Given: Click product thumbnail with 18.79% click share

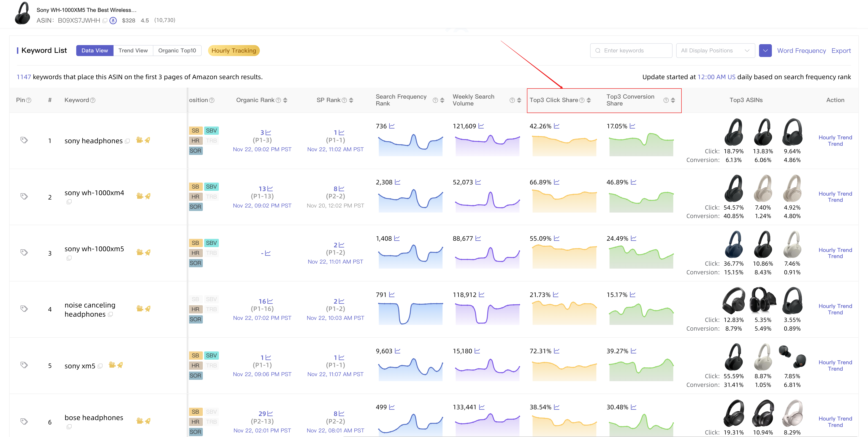Looking at the screenshot, I should coord(734,132).
